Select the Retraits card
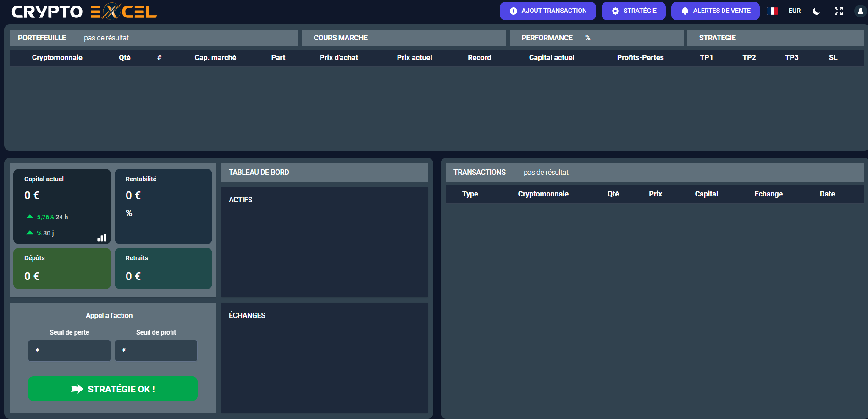Screen dimensions: 868x419 click(163, 268)
